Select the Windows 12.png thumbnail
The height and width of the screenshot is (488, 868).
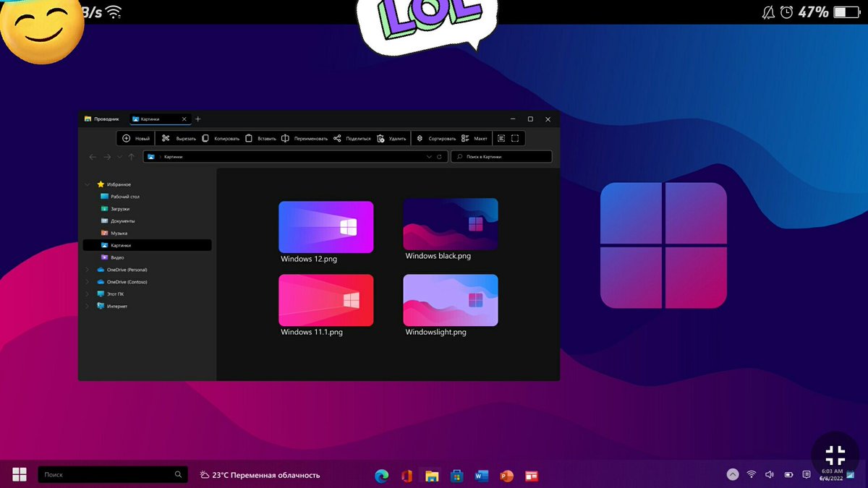pos(326,227)
